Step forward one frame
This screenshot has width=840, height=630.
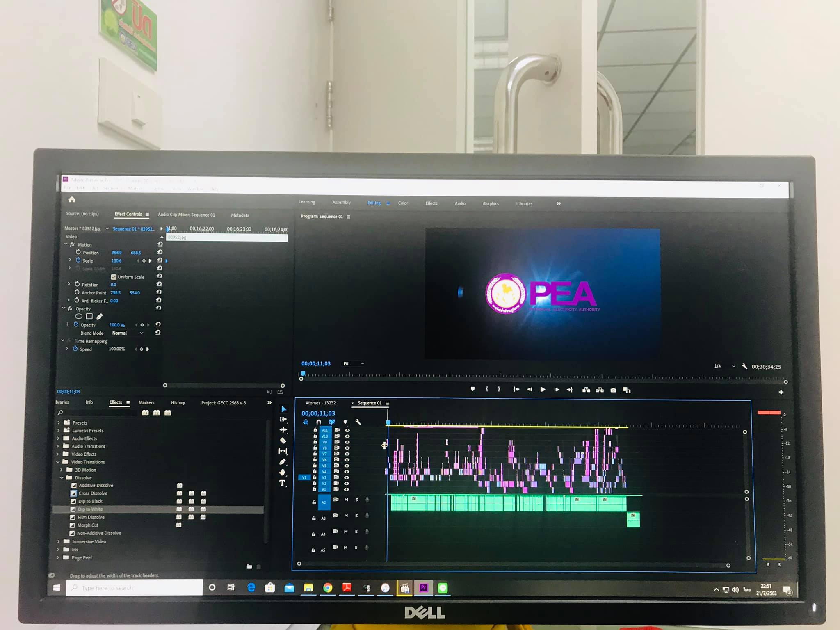tap(557, 390)
